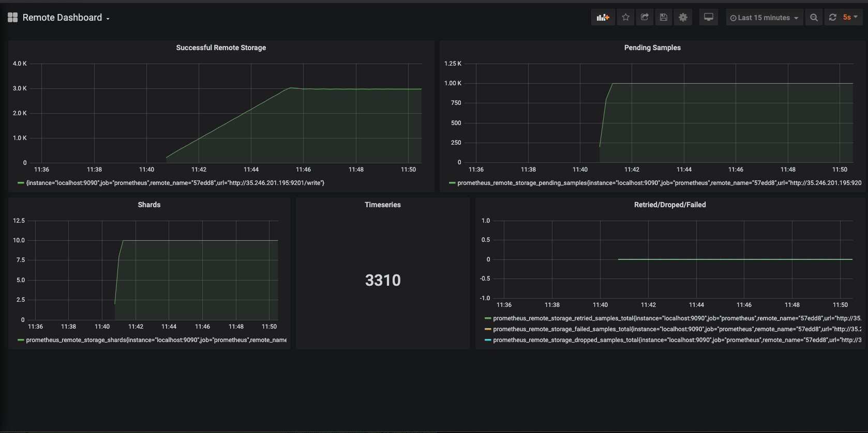Open Shards panel title menu
The width and height of the screenshot is (868, 433).
tap(149, 205)
